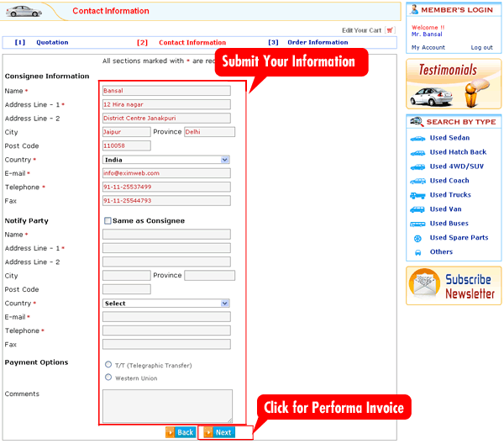Select T/T (Telegraphic Transfer) payment option
The height and width of the screenshot is (444, 504).
(x=108, y=365)
